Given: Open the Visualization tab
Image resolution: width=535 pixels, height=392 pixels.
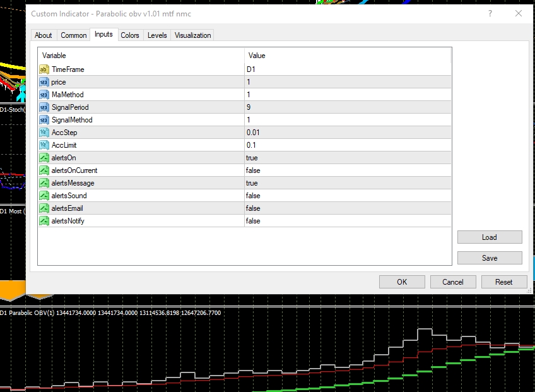Looking at the screenshot, I should click(193, 35).
